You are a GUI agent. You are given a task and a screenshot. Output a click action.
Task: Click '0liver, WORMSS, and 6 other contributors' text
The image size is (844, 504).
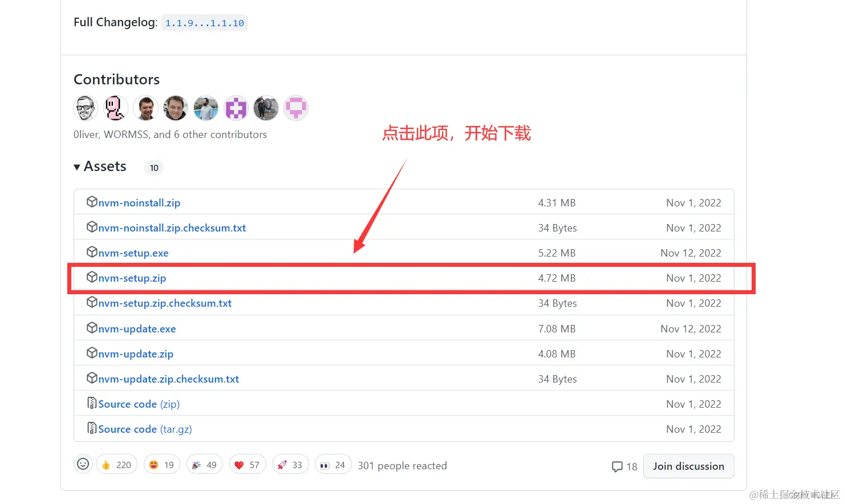(170, 135)
